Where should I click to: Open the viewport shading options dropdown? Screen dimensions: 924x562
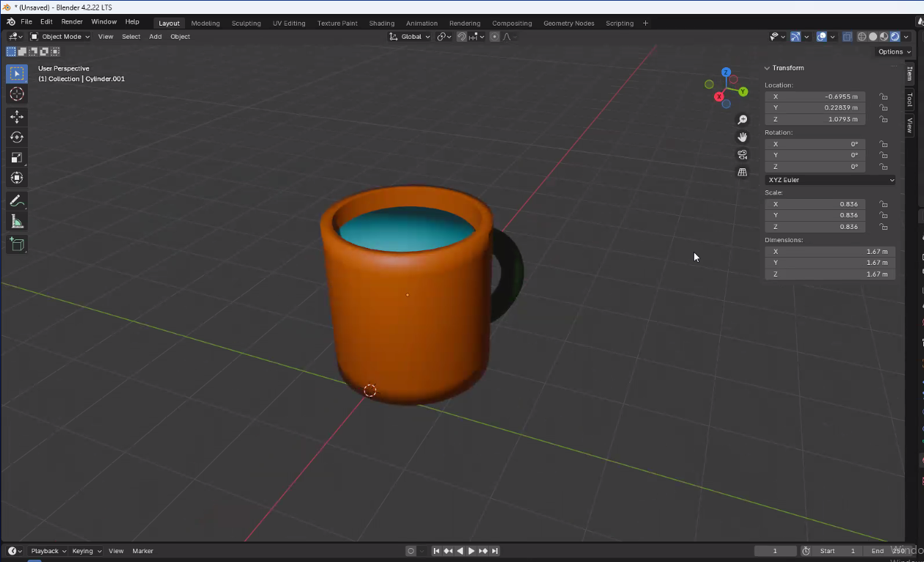(906, 37)
